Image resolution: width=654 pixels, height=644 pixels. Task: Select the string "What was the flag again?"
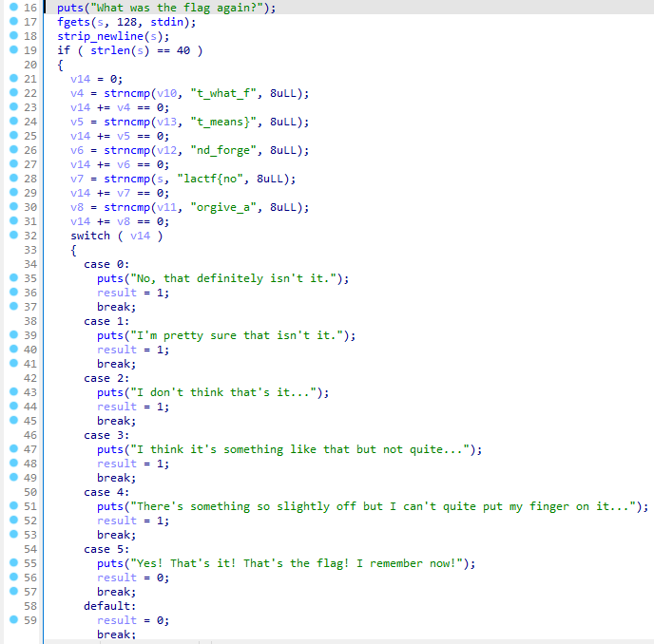point(177,8)
